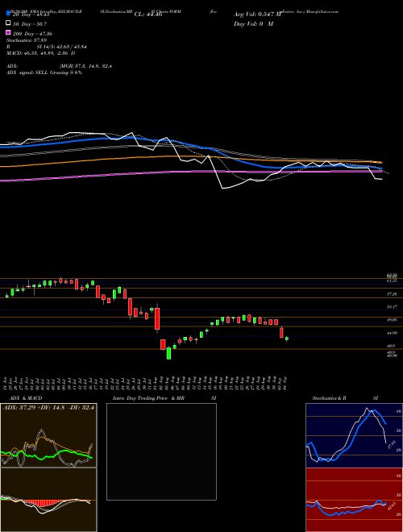Click the 44.99 price axis label

(x=392, y=333)
